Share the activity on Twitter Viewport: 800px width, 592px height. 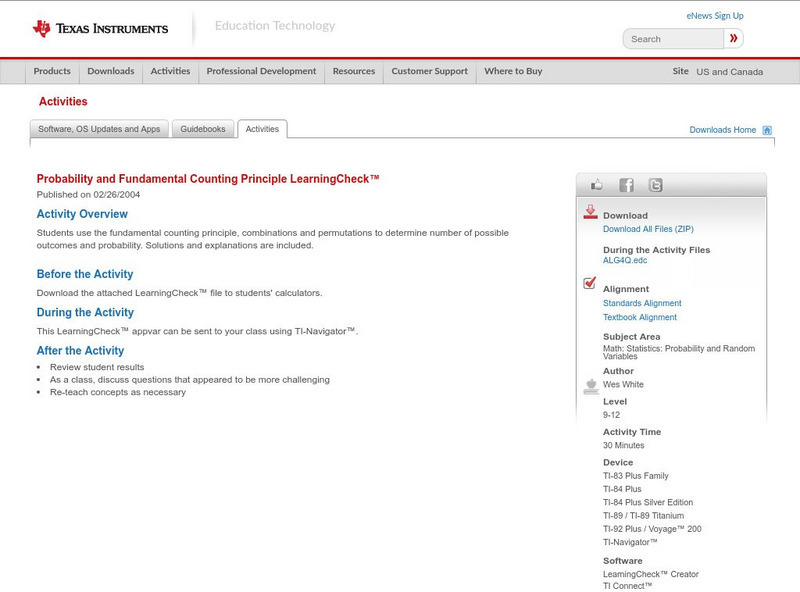pyautogui.click(x=655, y=185)
